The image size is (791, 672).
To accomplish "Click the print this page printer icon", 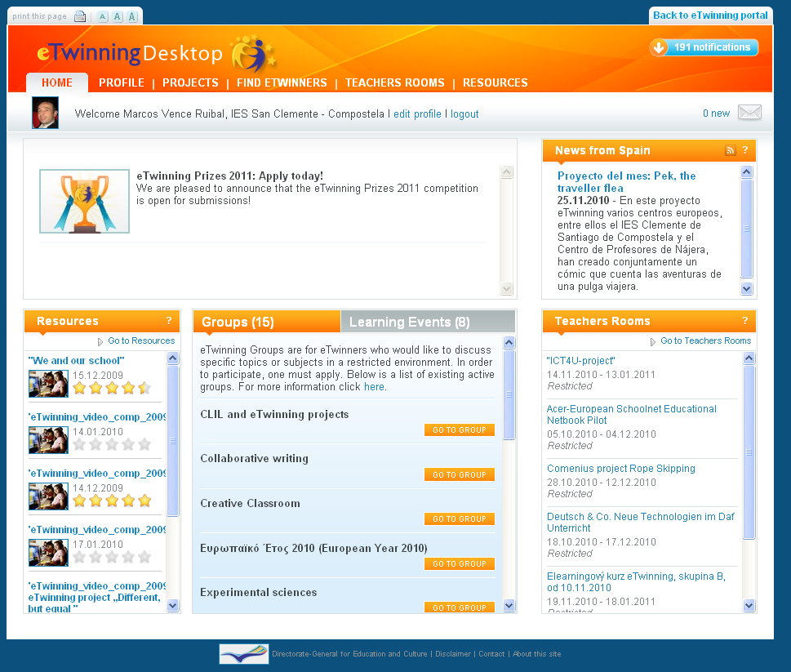I will point(80,16).
